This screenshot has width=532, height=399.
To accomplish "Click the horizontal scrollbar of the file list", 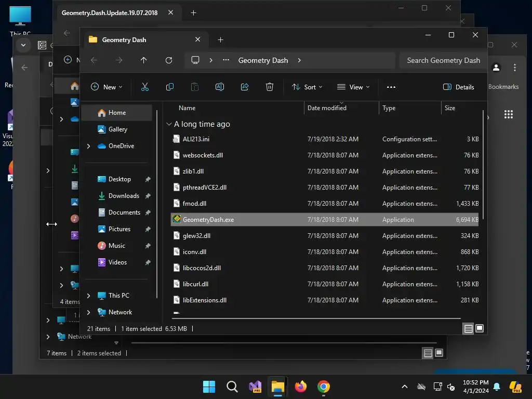I will 316,318.
